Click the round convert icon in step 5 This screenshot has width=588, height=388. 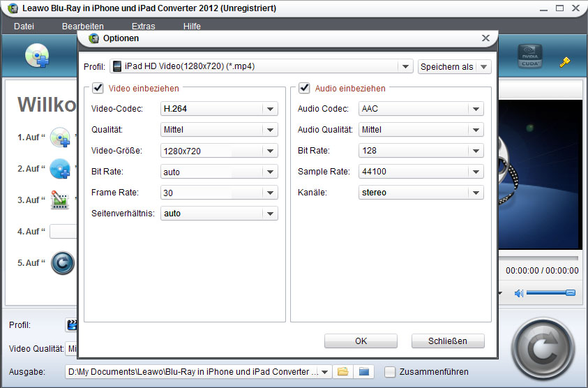[63, 263]
